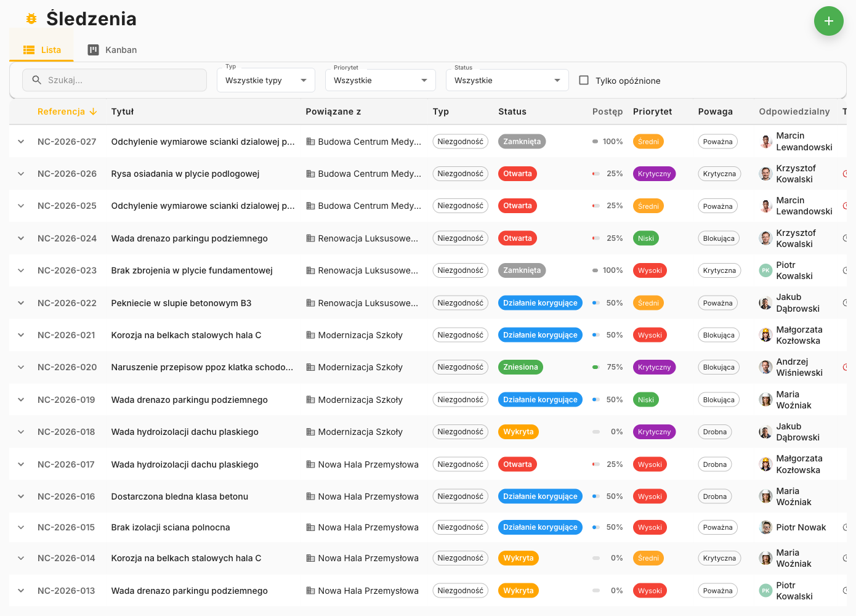The width and height of the screenshot is (856, 616).
Task: Enable the Tylko opóźnione checkbox
Action: (x=584, y=80)
